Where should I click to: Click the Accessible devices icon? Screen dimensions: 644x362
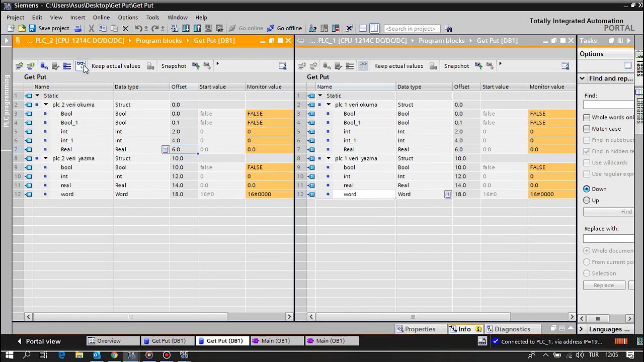(313, 28)
